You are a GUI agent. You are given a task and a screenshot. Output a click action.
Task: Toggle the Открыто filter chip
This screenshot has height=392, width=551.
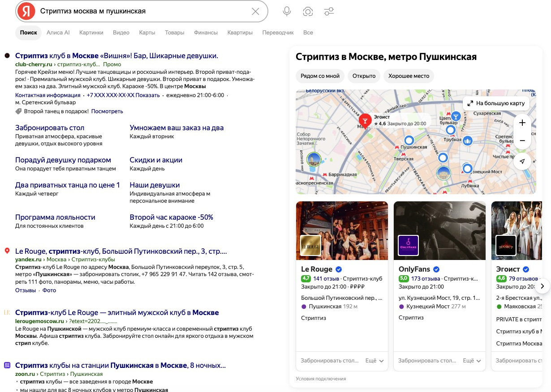click(x=364, y=76)
